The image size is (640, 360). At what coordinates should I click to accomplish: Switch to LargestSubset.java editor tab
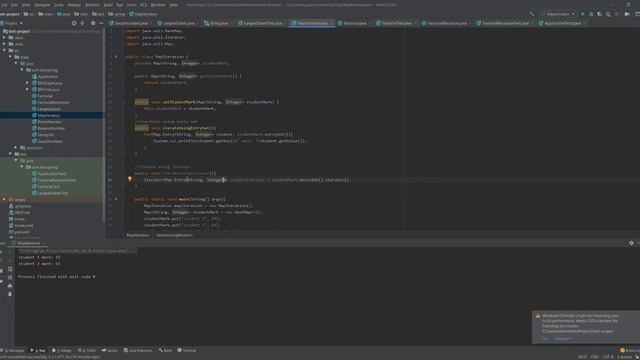tap(179, 23)
